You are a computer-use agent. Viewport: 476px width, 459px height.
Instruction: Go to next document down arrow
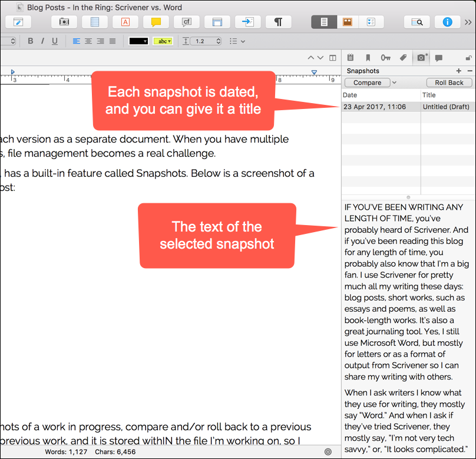[320, 57]
